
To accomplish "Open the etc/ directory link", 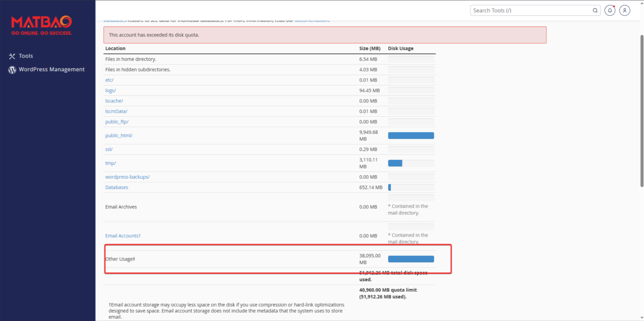I will 109,80.
